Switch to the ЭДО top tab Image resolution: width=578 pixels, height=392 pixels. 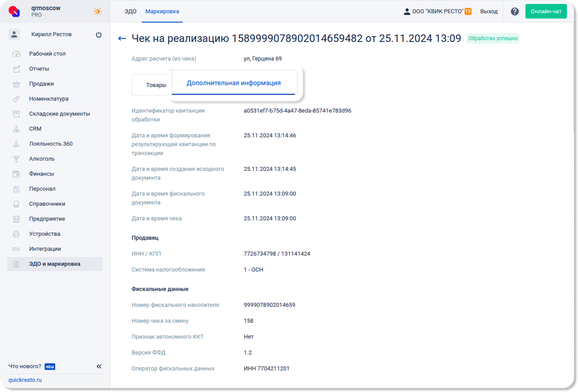coord(130,11)
